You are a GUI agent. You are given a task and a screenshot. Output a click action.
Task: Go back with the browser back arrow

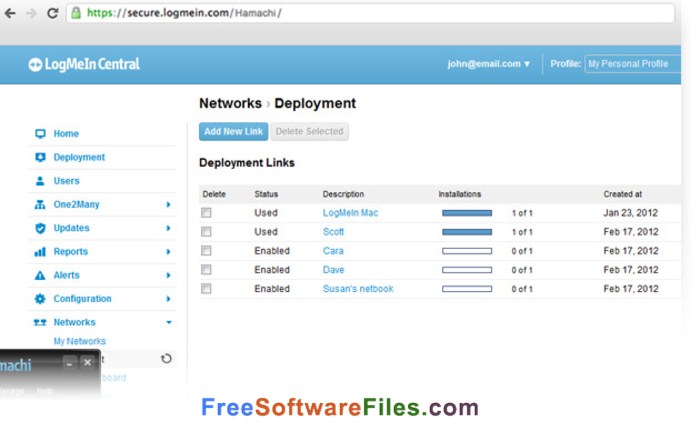click(10, 13)
